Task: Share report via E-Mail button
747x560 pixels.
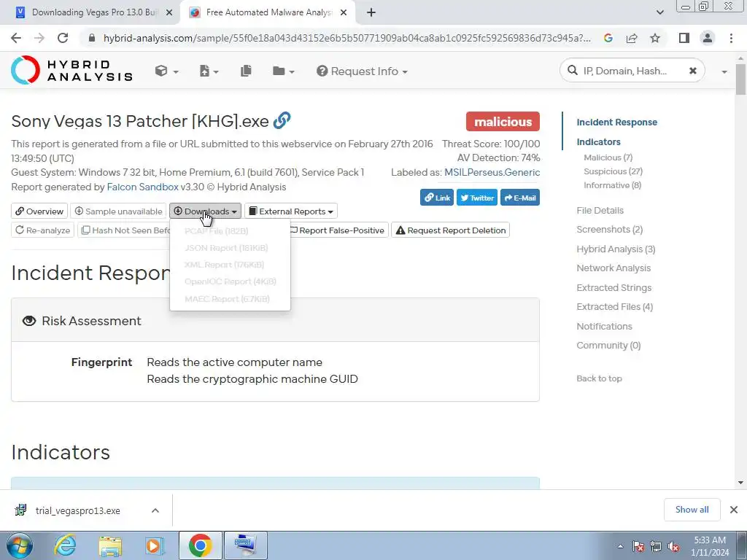Action: [x=519, y=198]
